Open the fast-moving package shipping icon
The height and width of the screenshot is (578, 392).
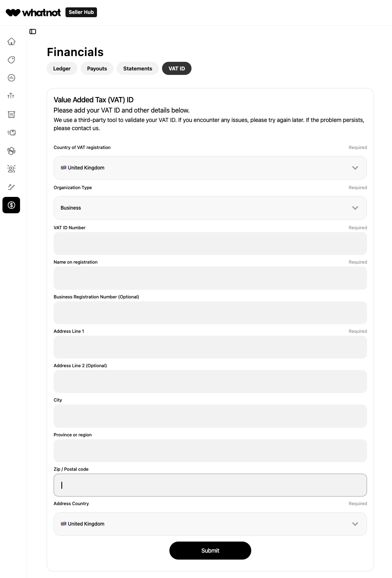coord(11,133)
